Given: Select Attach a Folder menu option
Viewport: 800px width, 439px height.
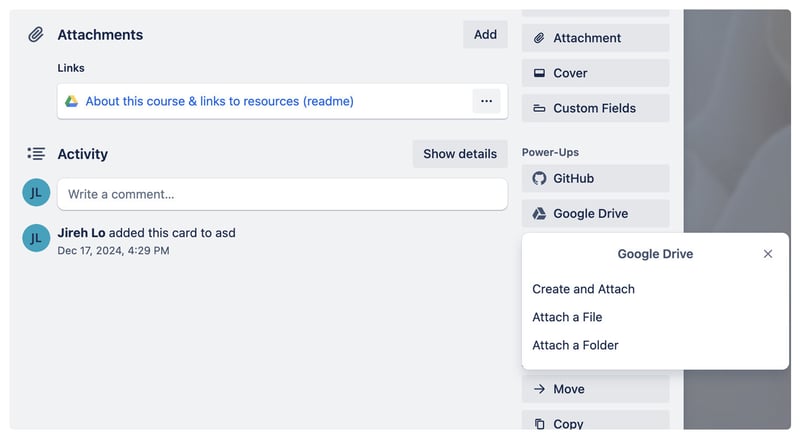Looking at the screenshot, I should [x=575, y=345].
